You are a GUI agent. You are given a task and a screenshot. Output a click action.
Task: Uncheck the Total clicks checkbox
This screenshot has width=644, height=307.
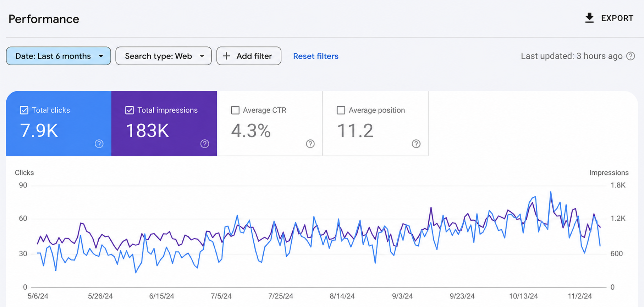pos(24,110)
